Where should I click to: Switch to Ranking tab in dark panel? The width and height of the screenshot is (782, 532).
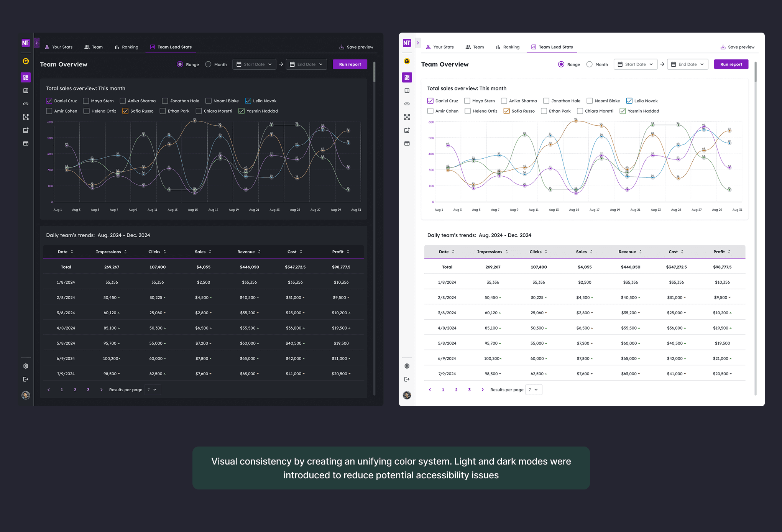127,47
